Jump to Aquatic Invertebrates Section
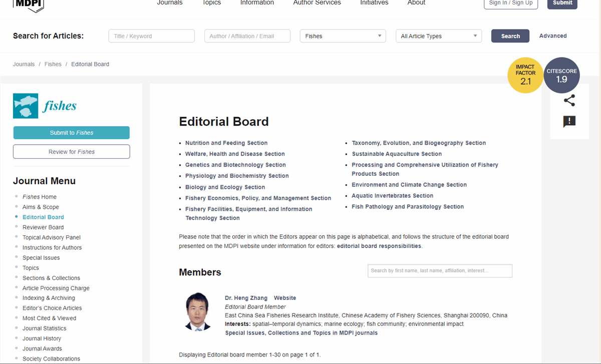The height and width of the screenshot is (364, 601). (x=392, y=196)
